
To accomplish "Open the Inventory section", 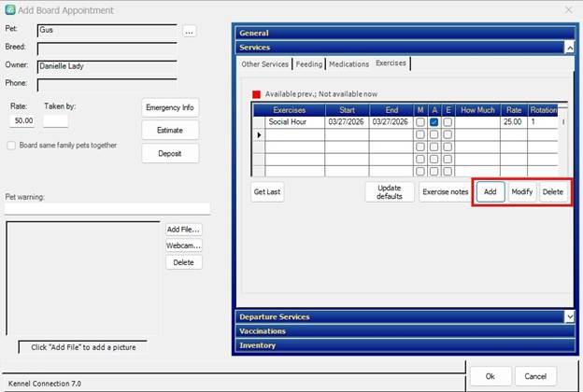I will 402,345.
